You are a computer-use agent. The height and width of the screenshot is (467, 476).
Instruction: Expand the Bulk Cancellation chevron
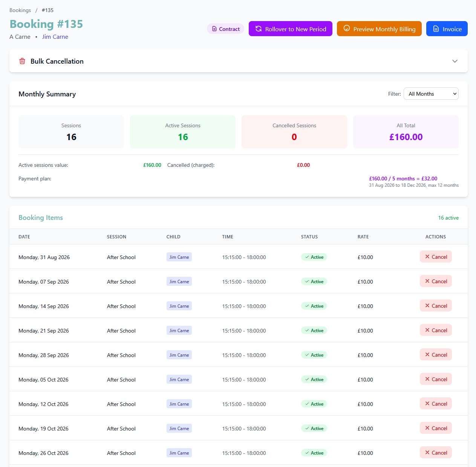point(455,61)
